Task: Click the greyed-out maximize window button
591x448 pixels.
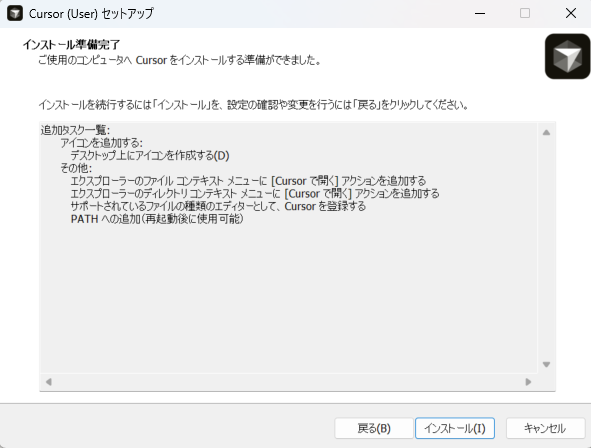Action: 525,14
